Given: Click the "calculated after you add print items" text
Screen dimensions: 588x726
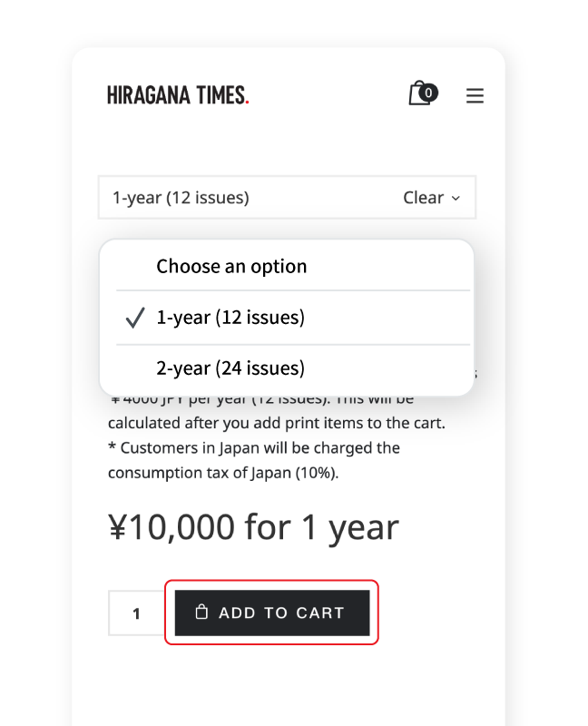Looking at the screenshot, I should [x=276, y=423].
